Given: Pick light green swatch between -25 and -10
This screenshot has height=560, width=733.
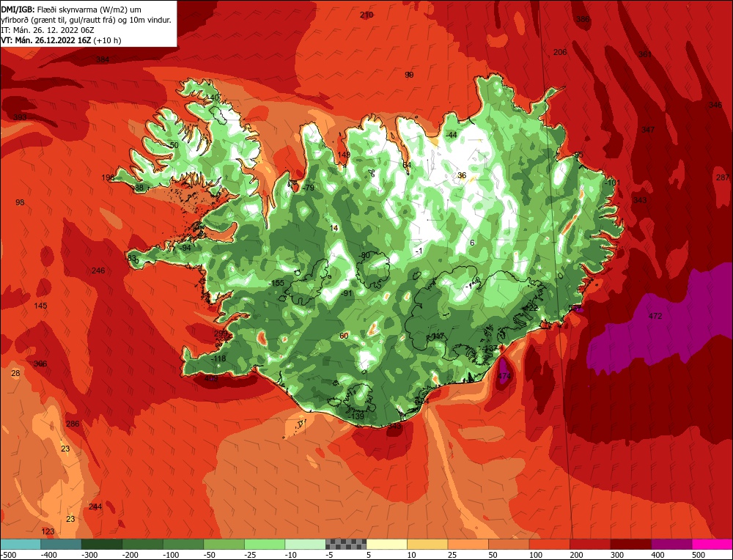Looking at the screenshot, I should click(x=265, y=544).
